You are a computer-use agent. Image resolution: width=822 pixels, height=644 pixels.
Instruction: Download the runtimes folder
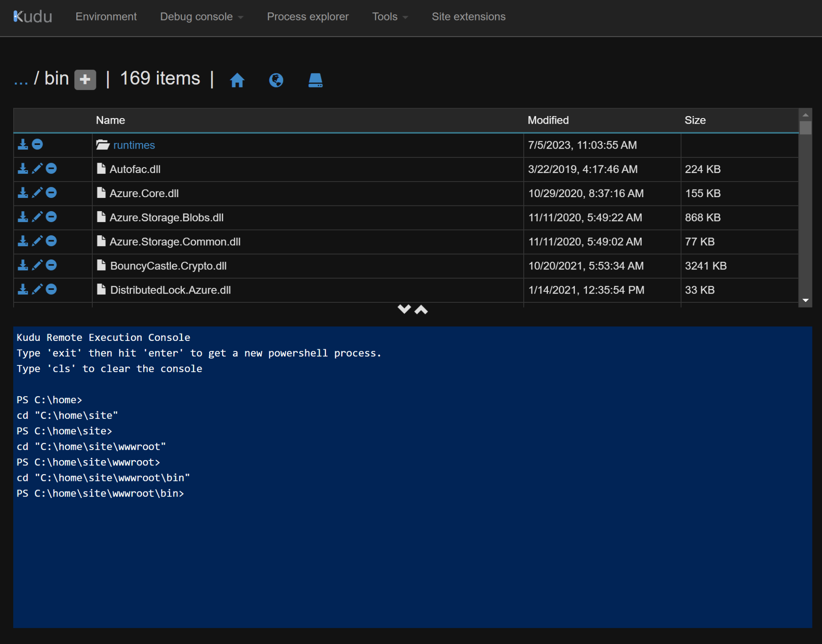[23, 145]
